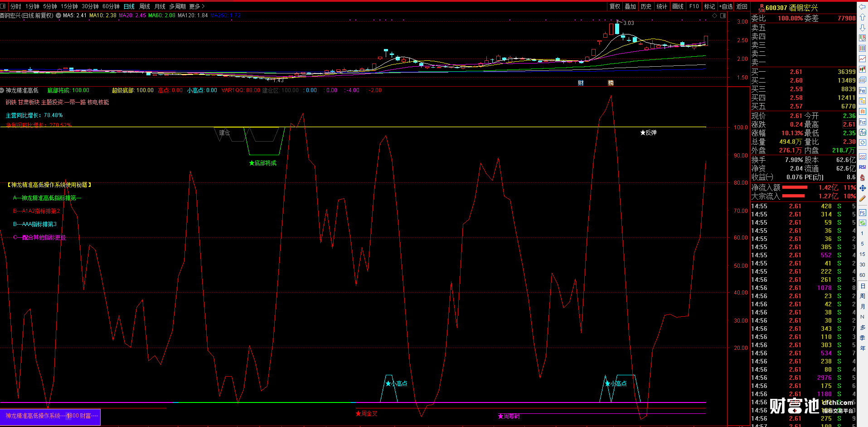Open the checked-list icon in the sidebar
This screenshot has height=427, width=868.
(x=862, y=38)
